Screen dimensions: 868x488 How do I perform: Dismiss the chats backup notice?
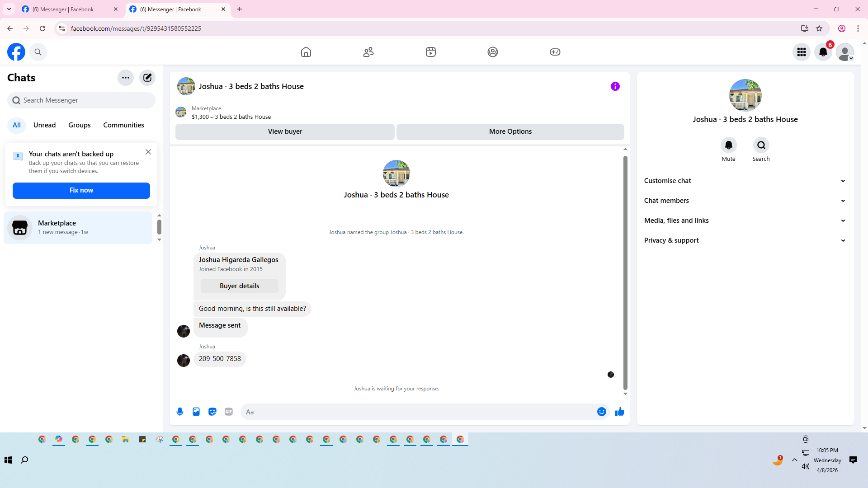pos(148,152)
